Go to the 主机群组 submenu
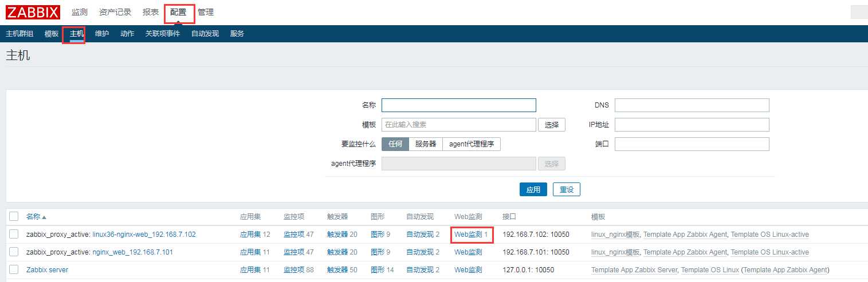This screenshot has width=868, height=282. coord(19,34)
